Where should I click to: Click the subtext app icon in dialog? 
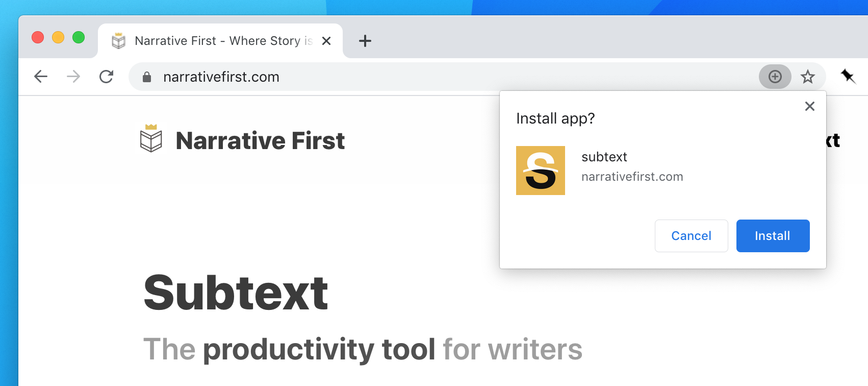tap(541, 171)
